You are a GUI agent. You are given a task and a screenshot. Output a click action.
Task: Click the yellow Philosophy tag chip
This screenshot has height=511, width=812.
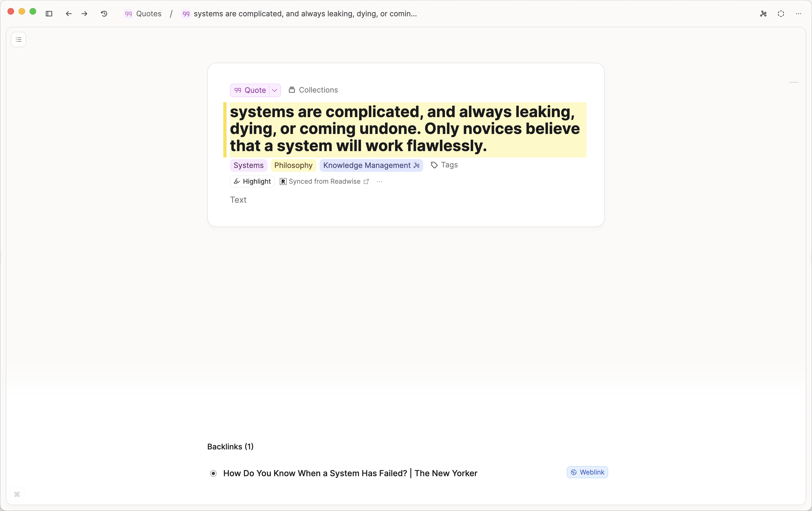click(293, 165)
